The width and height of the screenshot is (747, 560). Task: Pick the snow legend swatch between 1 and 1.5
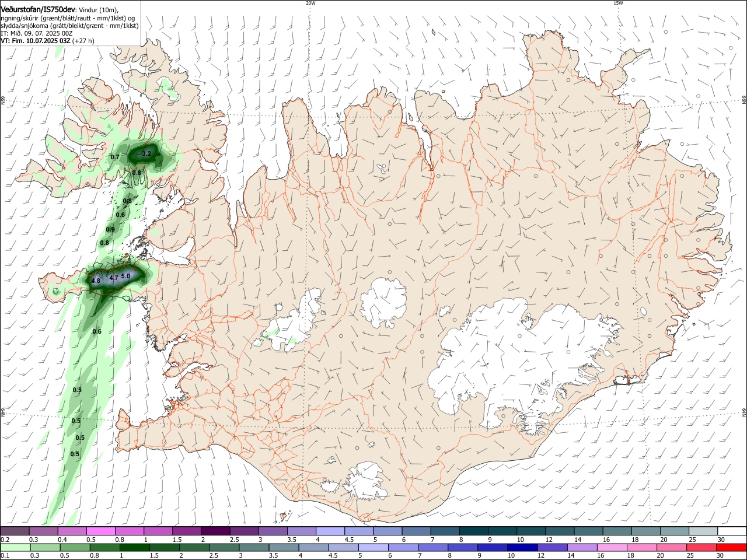pos(158,531)
